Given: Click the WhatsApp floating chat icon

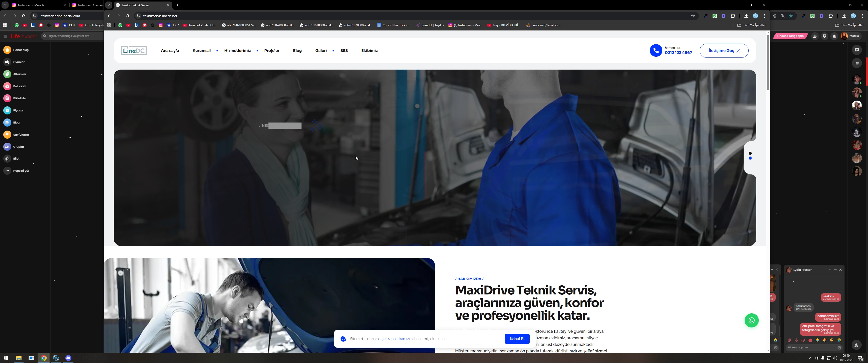Looking at the screenshot, I should pyautogui.click(x=751, y=320).
